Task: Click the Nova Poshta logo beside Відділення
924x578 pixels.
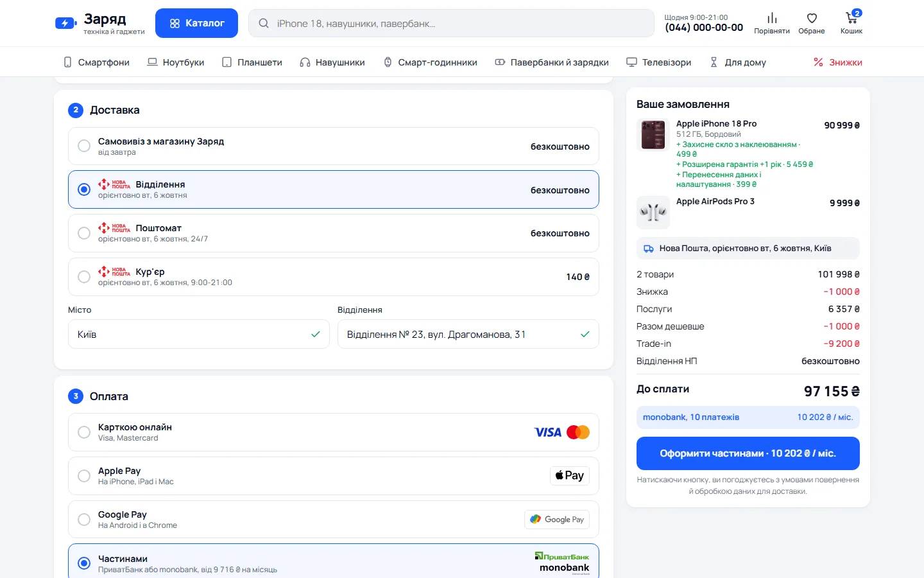Action: point(114,184)
